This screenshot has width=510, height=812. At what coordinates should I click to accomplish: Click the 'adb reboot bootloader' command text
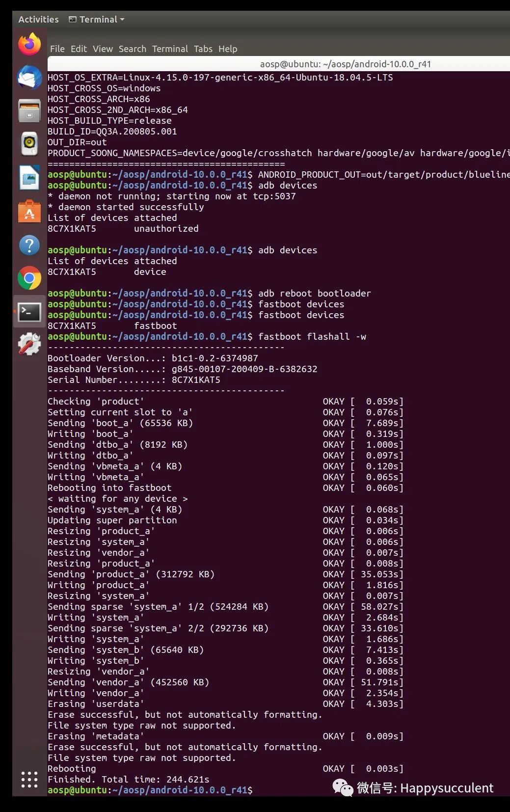315,294
